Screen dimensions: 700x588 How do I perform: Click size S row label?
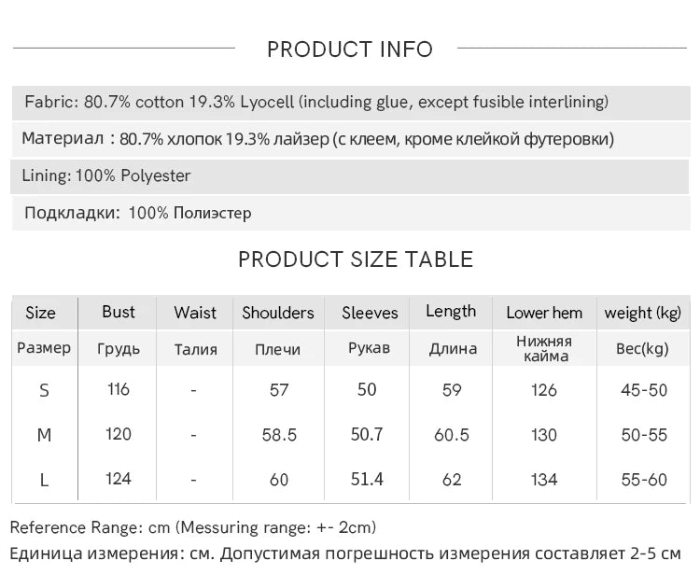click(x=44, y=391)
